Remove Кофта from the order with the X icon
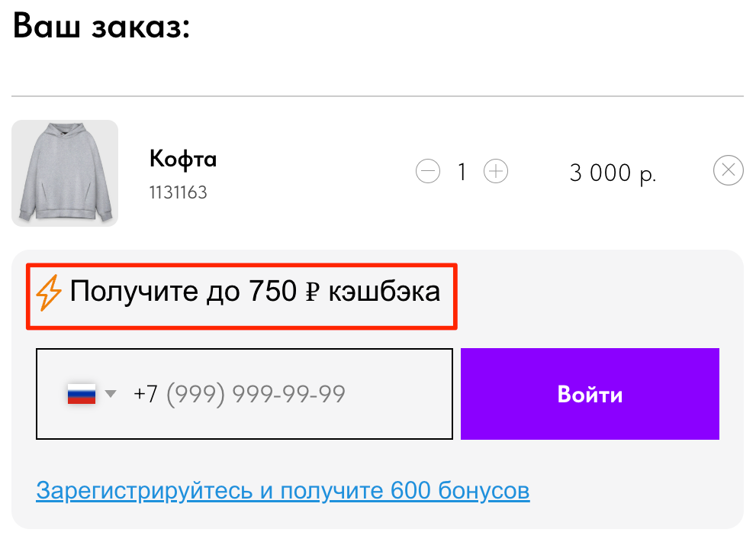The image size is (756, 539). pos(728,170)
